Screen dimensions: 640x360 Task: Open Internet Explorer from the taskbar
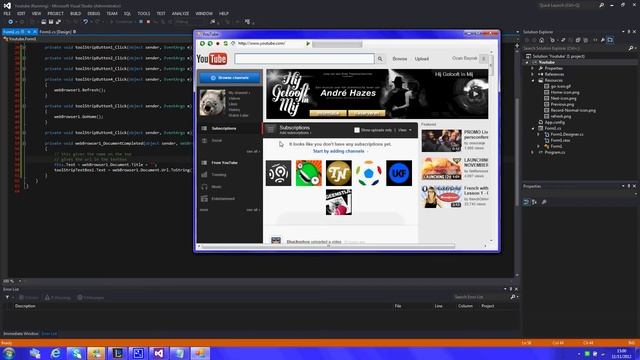[x=56, y=353]
